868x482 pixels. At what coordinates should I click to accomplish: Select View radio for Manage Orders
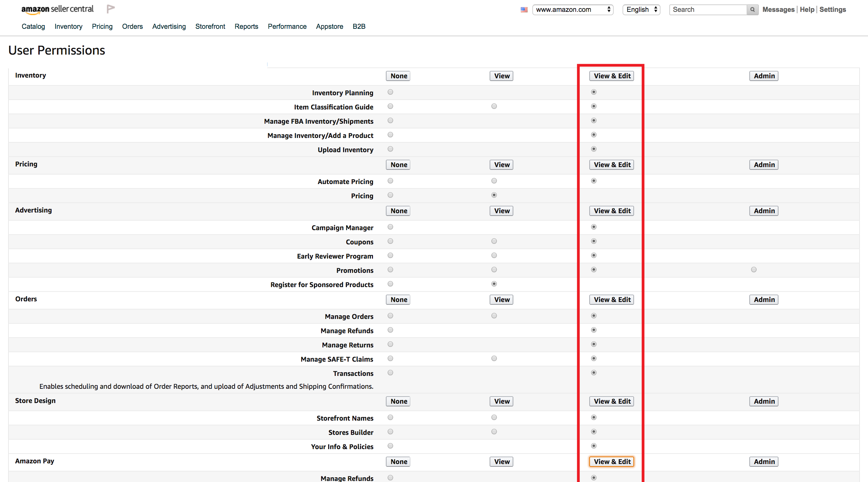coord(494,316)
